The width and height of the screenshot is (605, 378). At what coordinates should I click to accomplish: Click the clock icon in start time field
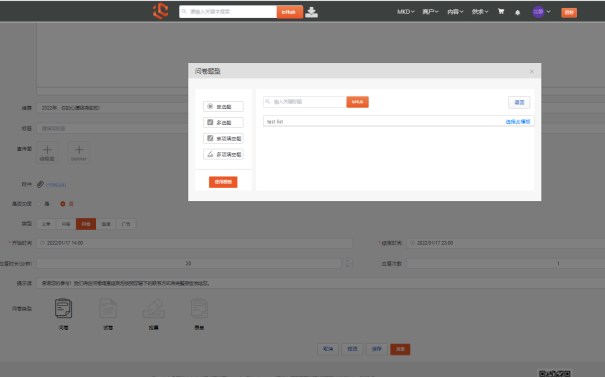point(42,243)
